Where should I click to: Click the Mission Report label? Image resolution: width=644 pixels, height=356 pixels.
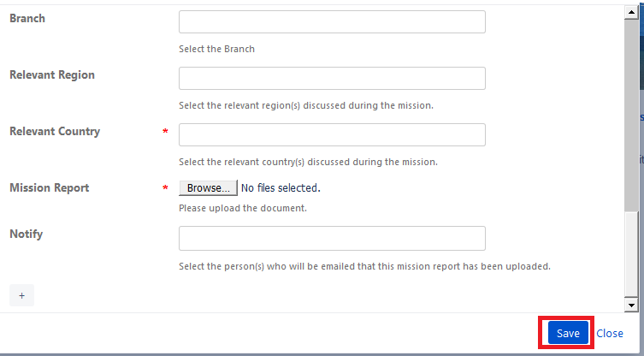(50, 188)
